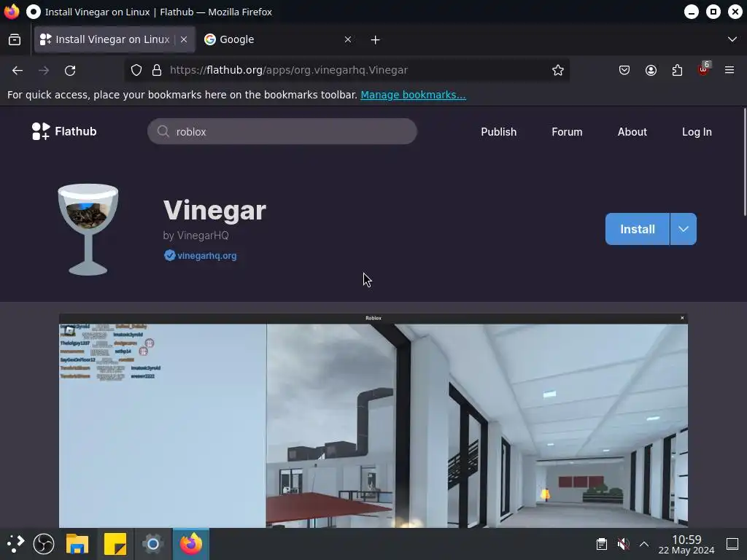Select the Install Vinegar on Linux tab
The width and height of the screenshot is (747, 560).
(x=115, y=39)
